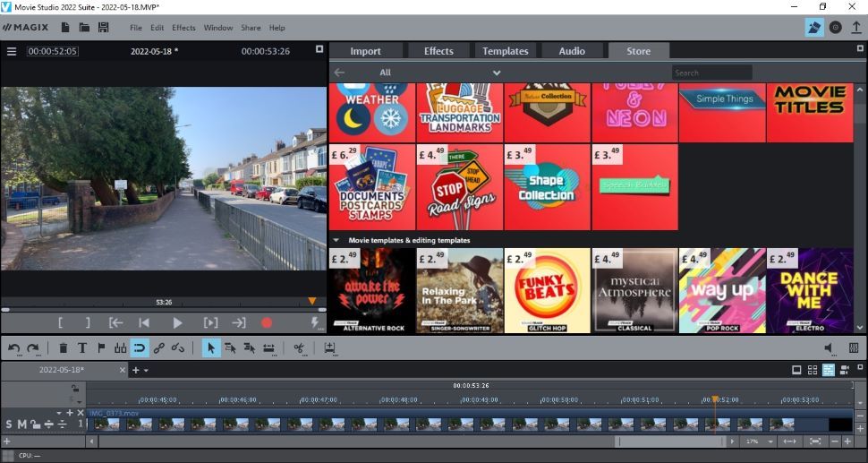Switch to the Effects tab in the media pool
Screen dimensions: 868x463
[438, 51]
